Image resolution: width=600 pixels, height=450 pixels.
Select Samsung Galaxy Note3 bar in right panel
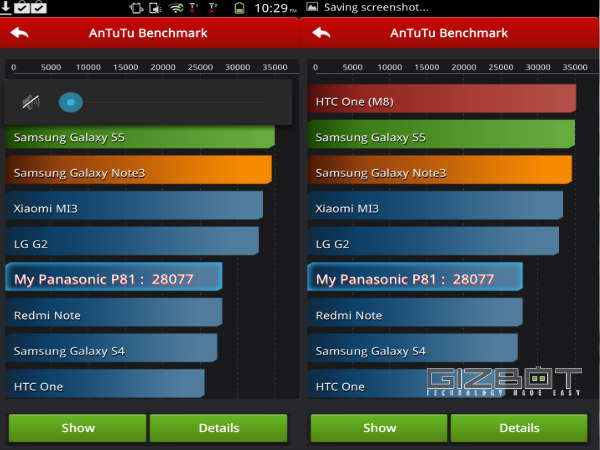(x=439, y=172)
